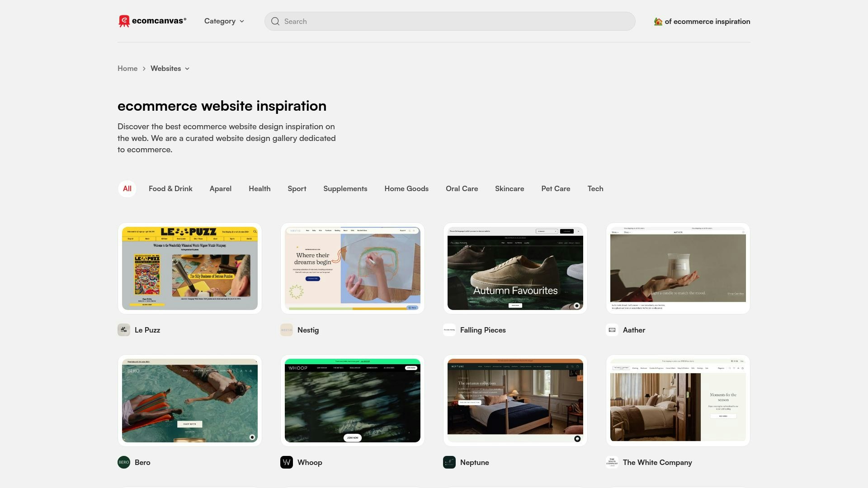Screen dimensions: 868x488
Task: Filter by Pet Care
Action: click(556, 189)
